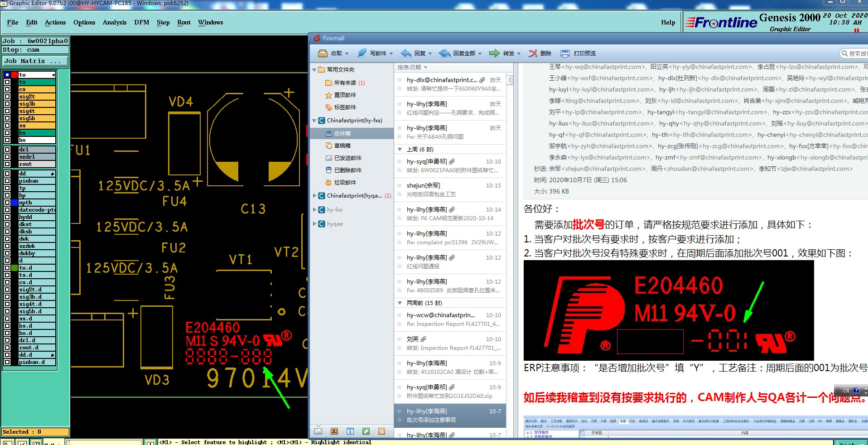Select the bo layer row

(x=37, y=140)
